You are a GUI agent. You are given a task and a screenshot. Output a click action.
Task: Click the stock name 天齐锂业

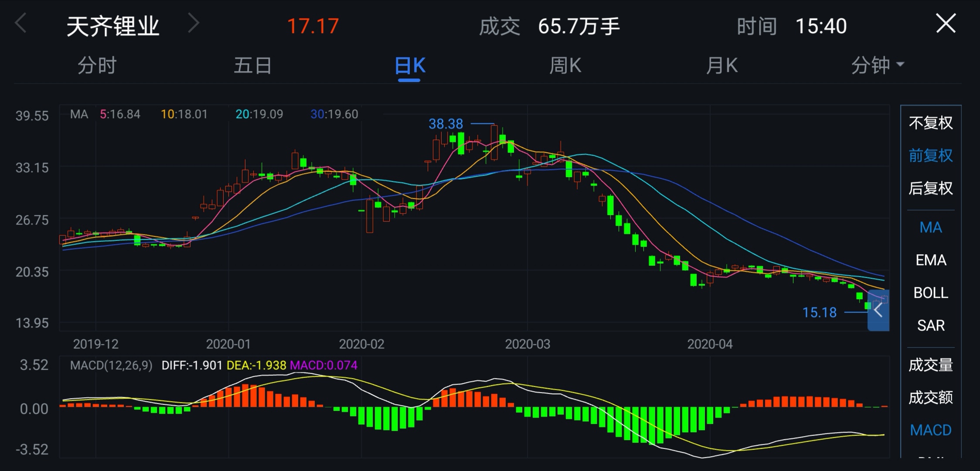click(x=113, y=26)
